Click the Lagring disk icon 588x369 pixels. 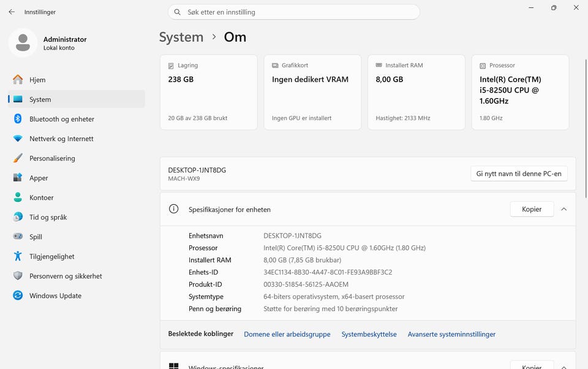click(171, 66)
